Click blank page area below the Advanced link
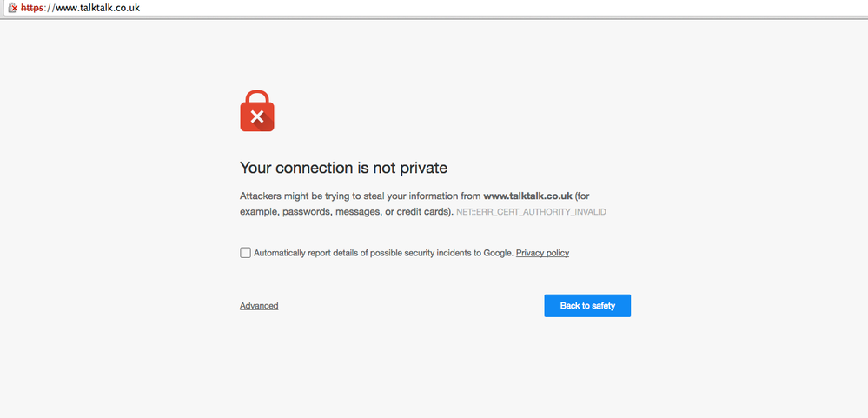Viewport: 868px width, 418px height. [259, 365]
